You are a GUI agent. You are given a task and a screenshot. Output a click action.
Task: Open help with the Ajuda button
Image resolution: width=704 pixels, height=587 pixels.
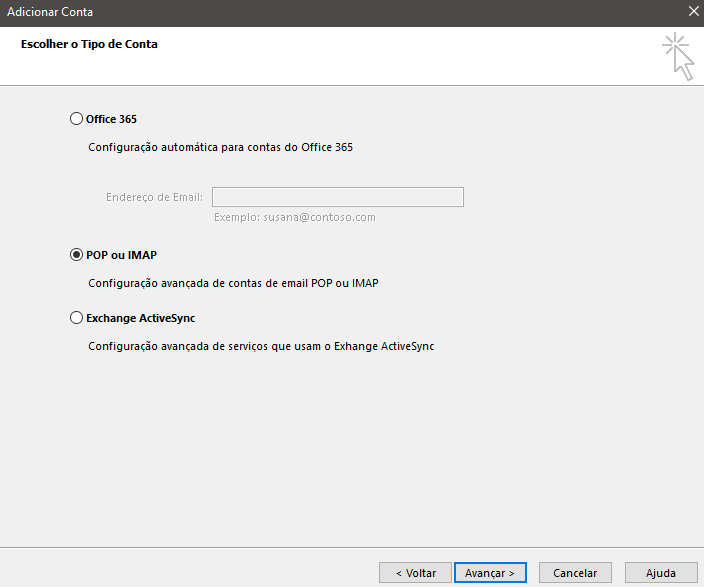point(661,573)
